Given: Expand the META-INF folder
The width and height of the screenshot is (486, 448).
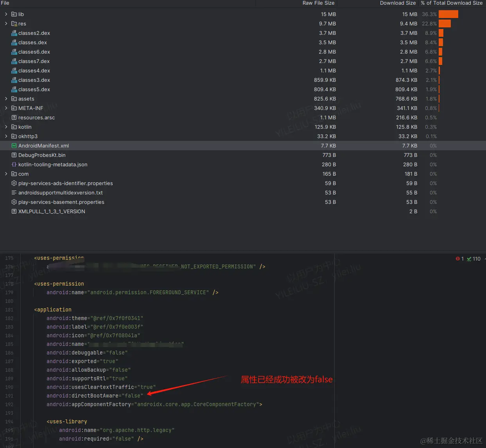Looking at the screenshot, I should pos(6,108).
